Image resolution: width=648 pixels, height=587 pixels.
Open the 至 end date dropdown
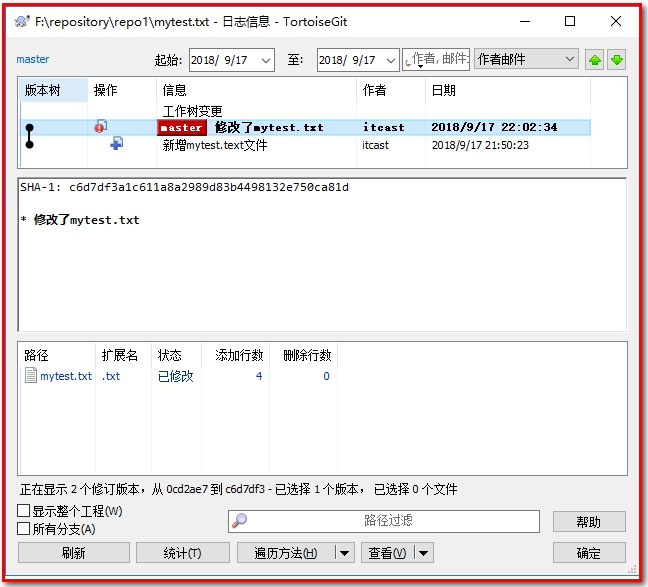(x=391, y=61)
